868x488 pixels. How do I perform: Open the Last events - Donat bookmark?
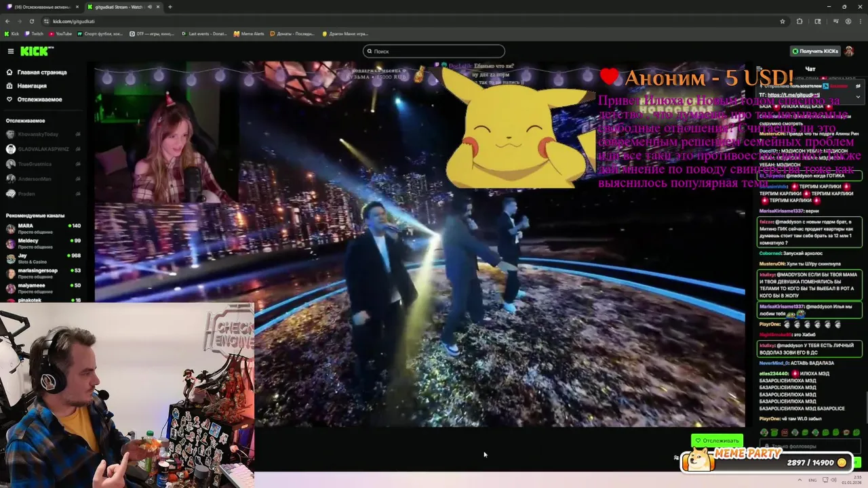[x=204, y=33]
